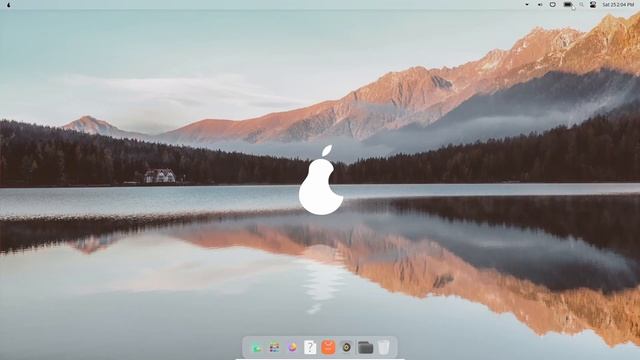Launch the dark round yellow-centered dock icon
Image resolution: width=640 pixels, height=360 pixels.
[346, 347]
